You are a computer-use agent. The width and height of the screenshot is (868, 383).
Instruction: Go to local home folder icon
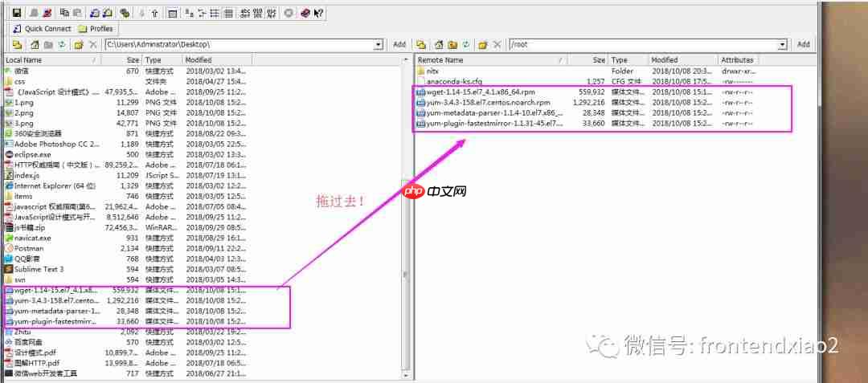click(x=35, y=45)
